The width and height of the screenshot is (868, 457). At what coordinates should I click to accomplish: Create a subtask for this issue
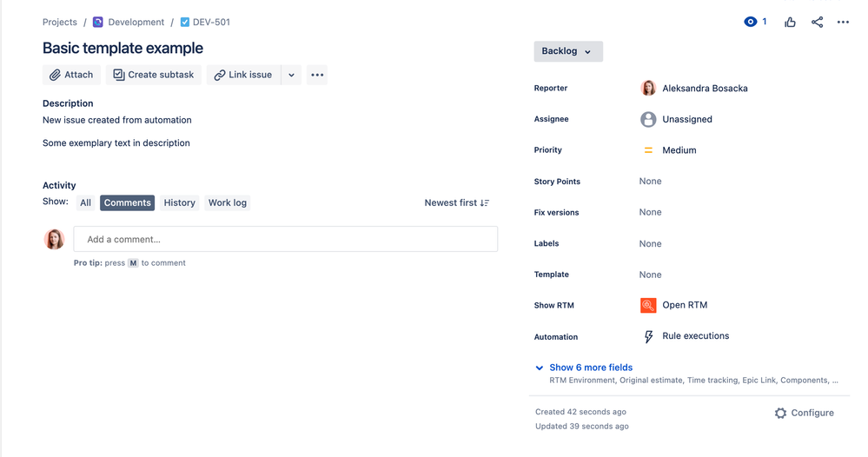pyautogui.click(x=153, y=75)
